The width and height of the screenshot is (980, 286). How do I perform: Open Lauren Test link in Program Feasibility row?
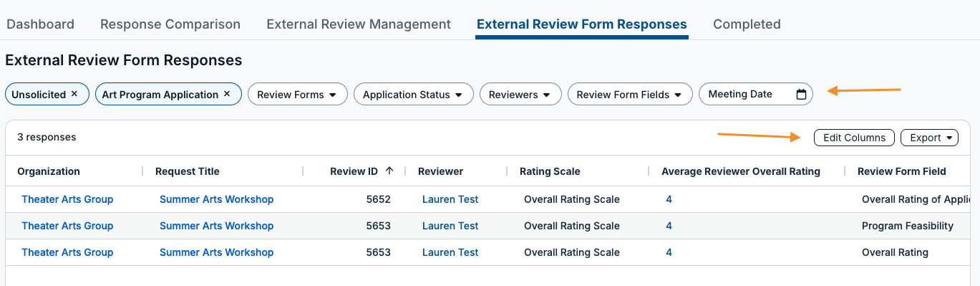tap(450, 226)
